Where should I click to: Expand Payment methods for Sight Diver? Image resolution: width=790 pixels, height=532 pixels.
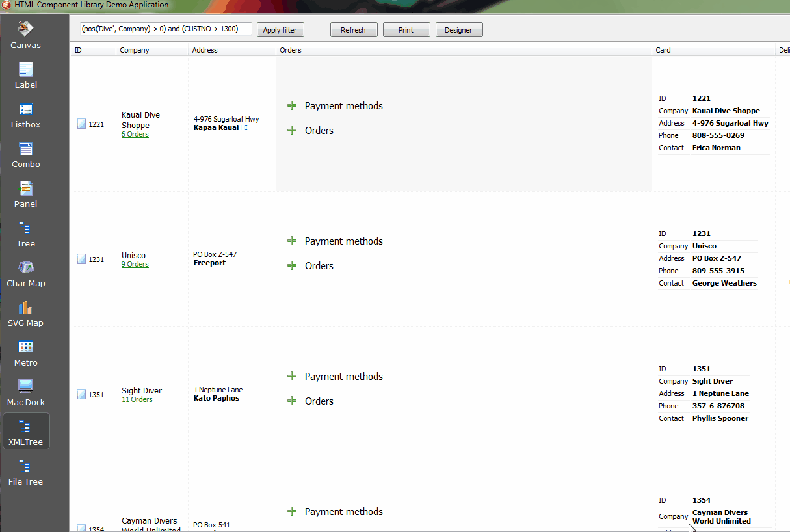tap(292, 376)
